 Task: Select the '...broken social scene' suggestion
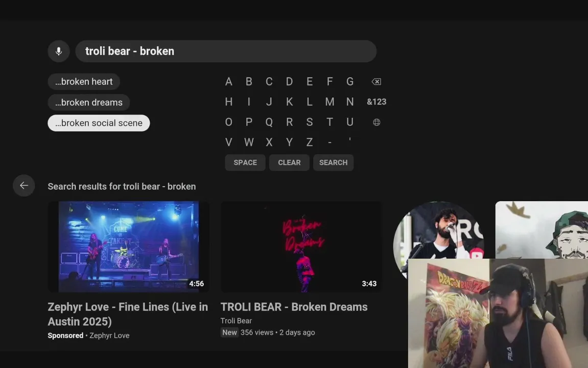click(x=99, y=123)
